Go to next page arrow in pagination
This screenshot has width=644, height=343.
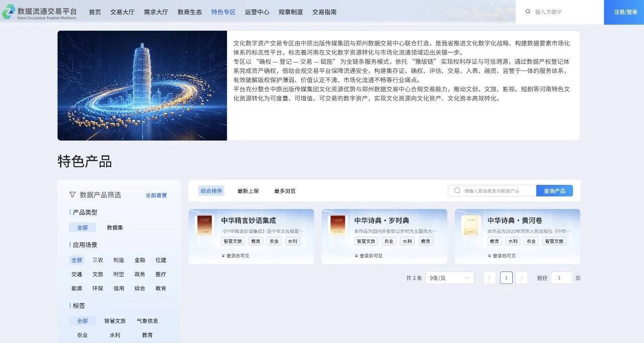pyautogui.click(x=522, y=278)
